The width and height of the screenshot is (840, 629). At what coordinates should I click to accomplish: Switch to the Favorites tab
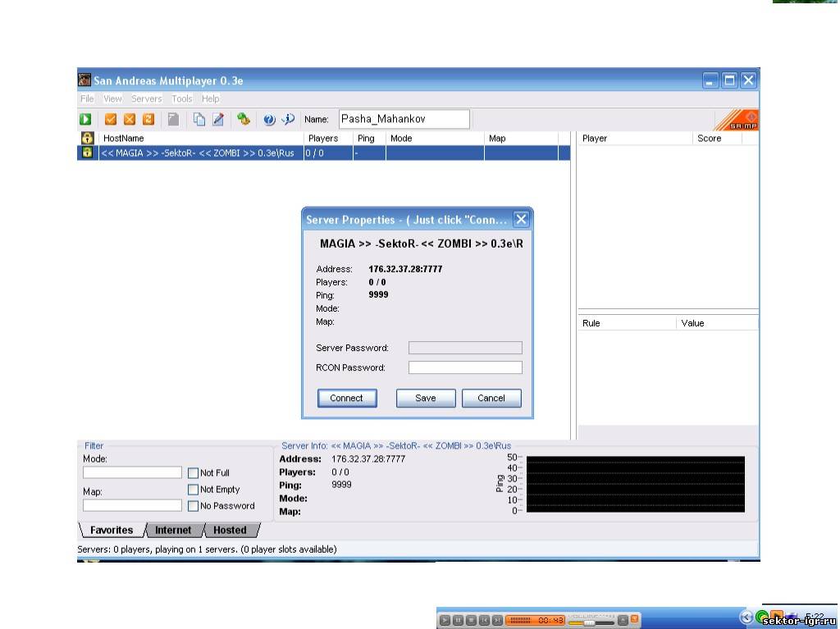(112, 530)
